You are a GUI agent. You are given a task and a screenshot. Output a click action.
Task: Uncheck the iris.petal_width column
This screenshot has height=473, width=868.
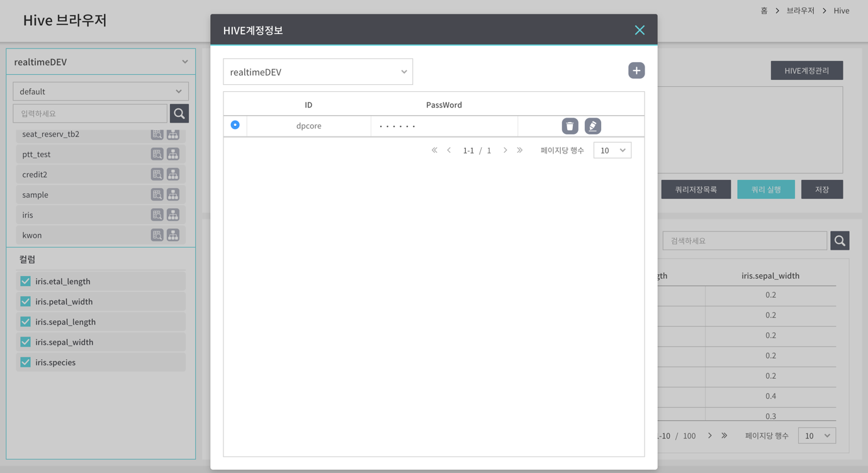[x=25, y=301]
